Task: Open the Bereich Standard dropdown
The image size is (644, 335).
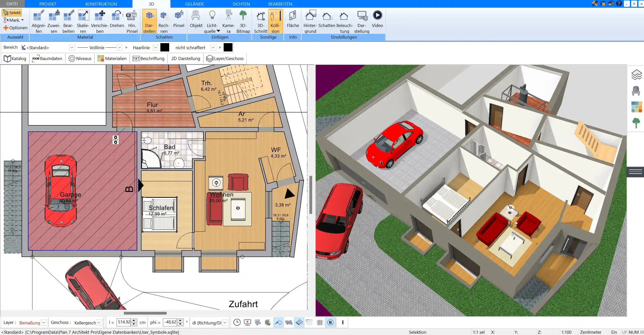Action: tap(72, 47)
